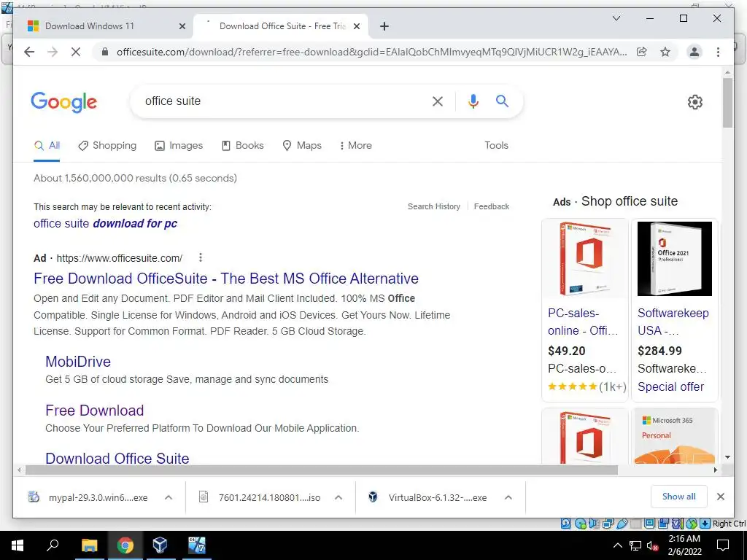Screen dimensions: 747x560
Task: Stop loading the page
Action: [x=76, y=52]
